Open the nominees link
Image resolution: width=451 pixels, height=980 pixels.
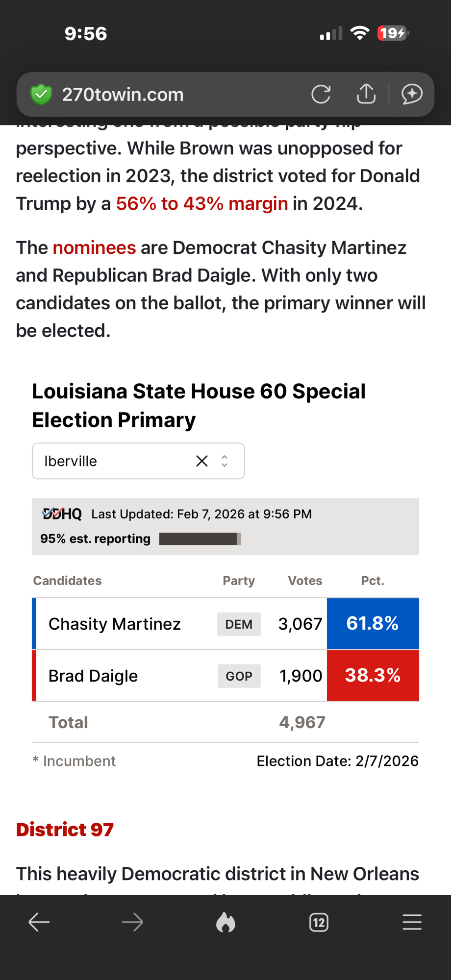[x=94, y=248]
